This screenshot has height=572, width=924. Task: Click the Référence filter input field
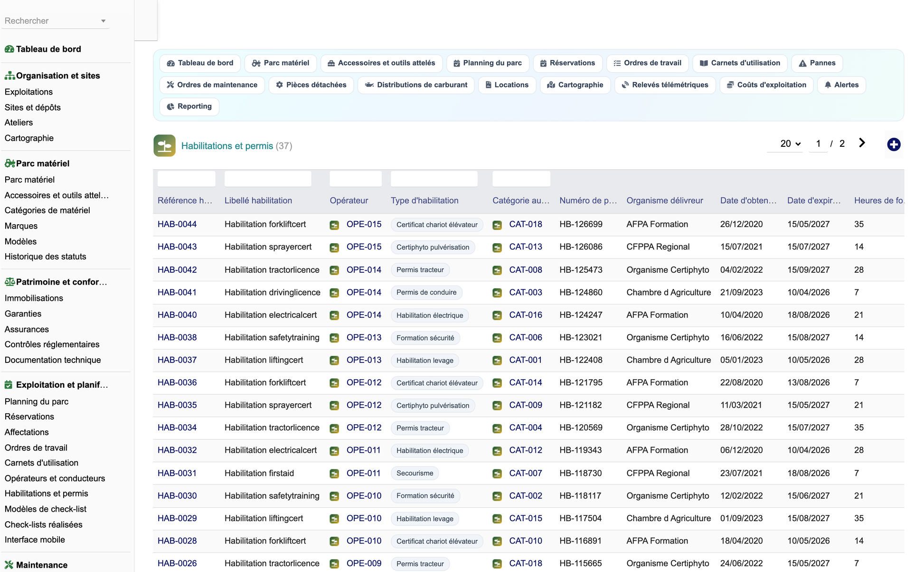[x=186, y=179]
